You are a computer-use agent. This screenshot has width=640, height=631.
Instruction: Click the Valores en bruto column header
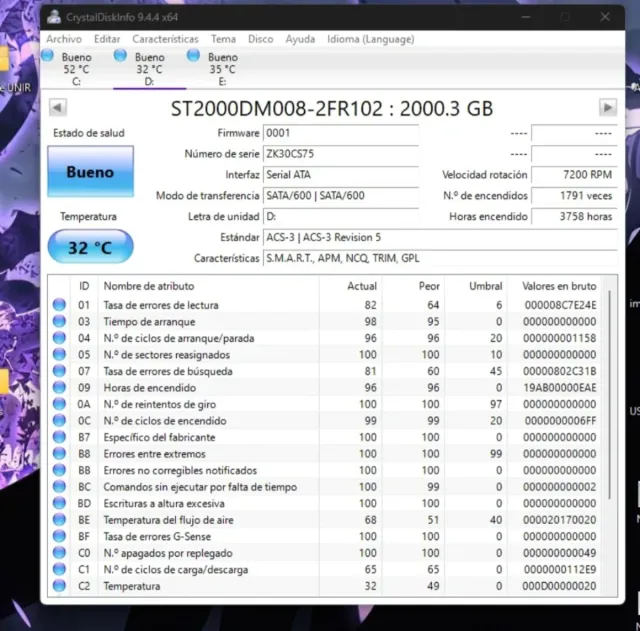click(x=557, y=286)
